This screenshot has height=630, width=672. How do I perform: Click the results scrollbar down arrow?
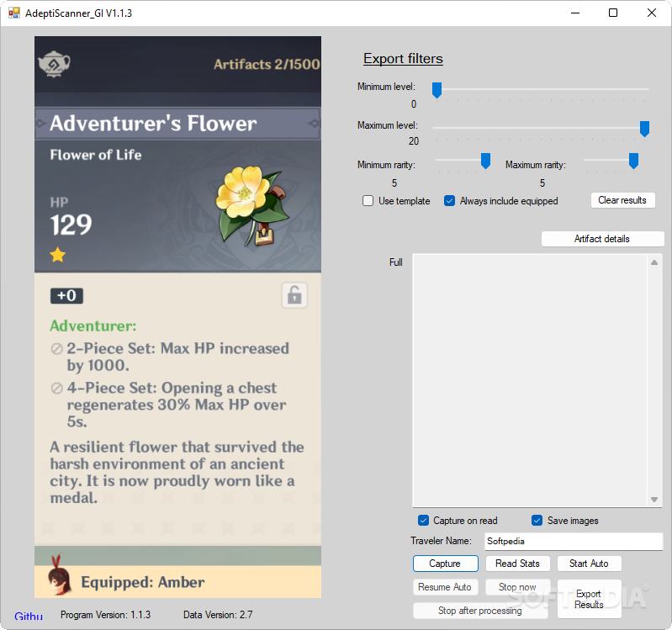(x=654, y=500)
